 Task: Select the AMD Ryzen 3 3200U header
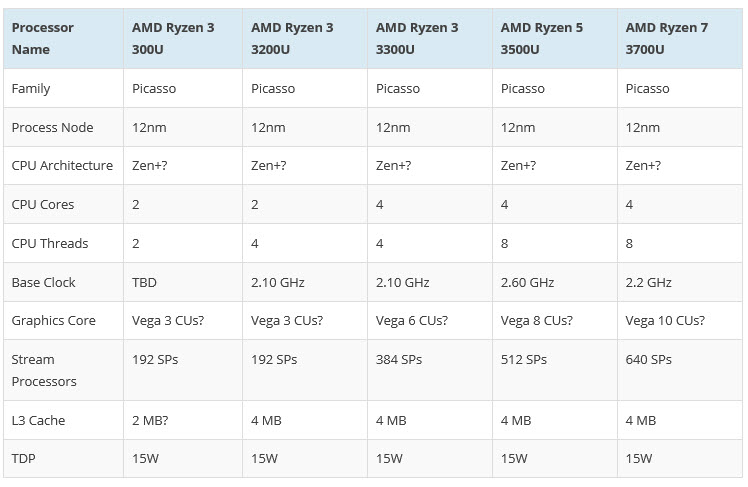pyautogui.click(x=292, y=38)
